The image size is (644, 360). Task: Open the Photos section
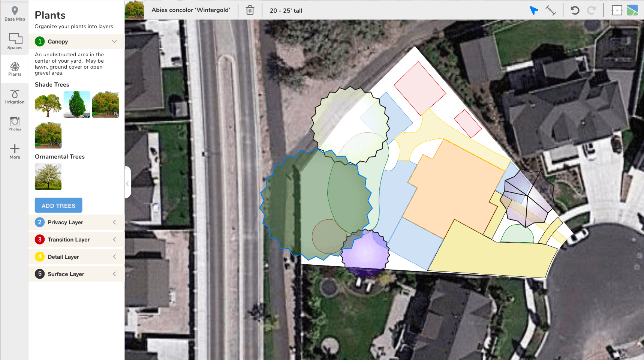tap(15, 124)
